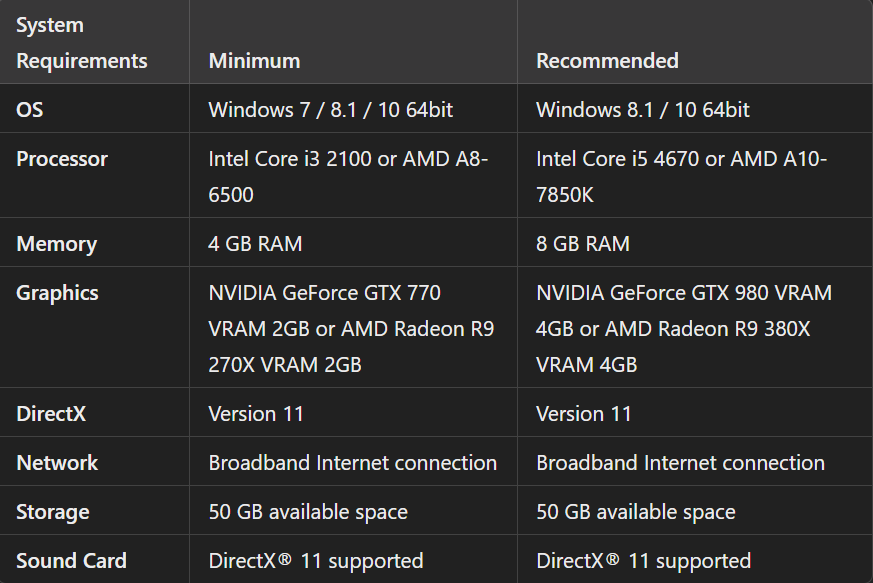Select the OS row label
Viewport: 873px width, 583px height.
click(30, 110)
